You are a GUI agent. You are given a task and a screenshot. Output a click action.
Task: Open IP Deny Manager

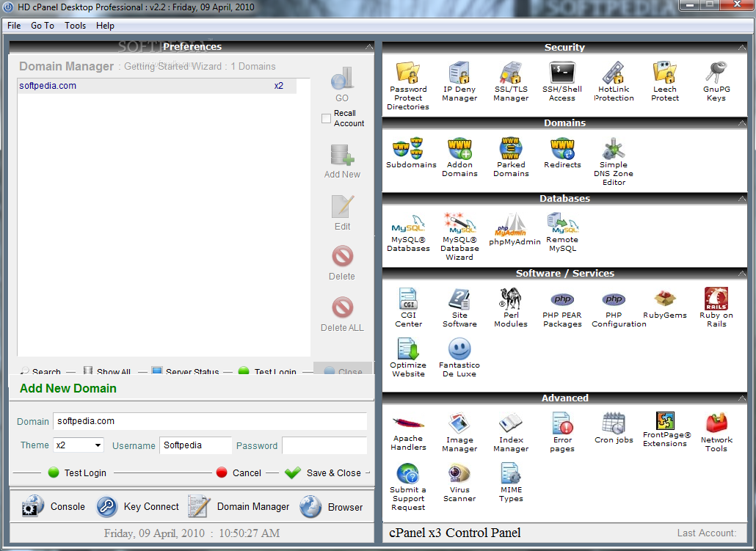pos(459,81)
